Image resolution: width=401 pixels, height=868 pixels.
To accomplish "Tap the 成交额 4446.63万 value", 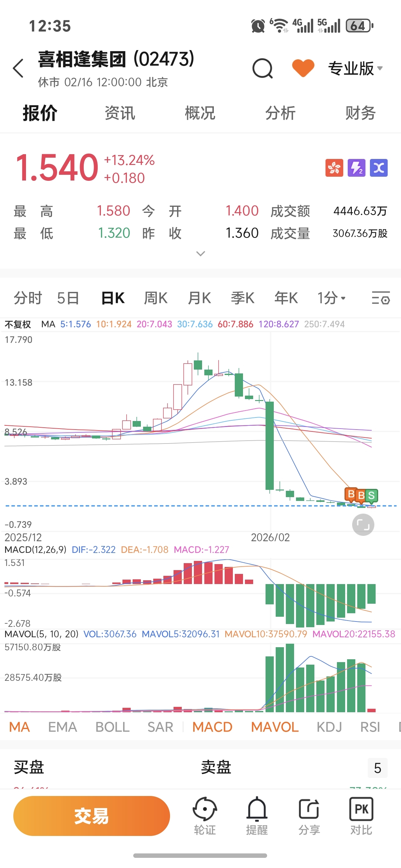I will click(x=360, y=211).
